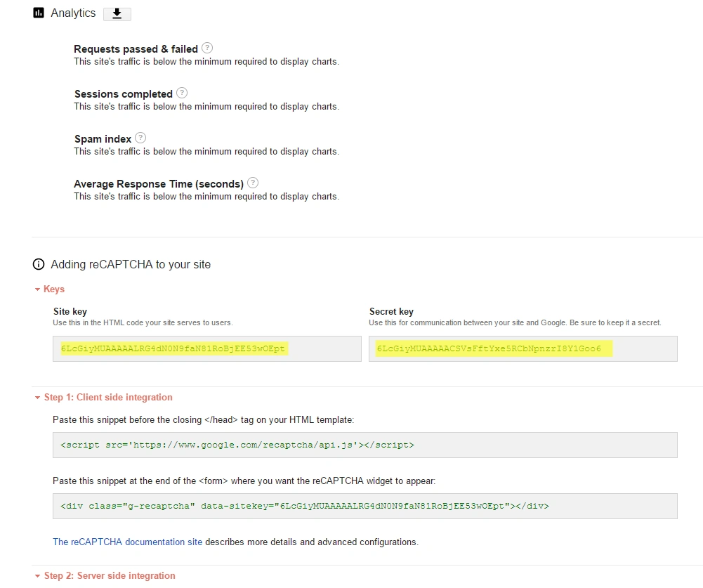Open help icon beside Sessions completed
703x588 pixels.
point(182,93)
